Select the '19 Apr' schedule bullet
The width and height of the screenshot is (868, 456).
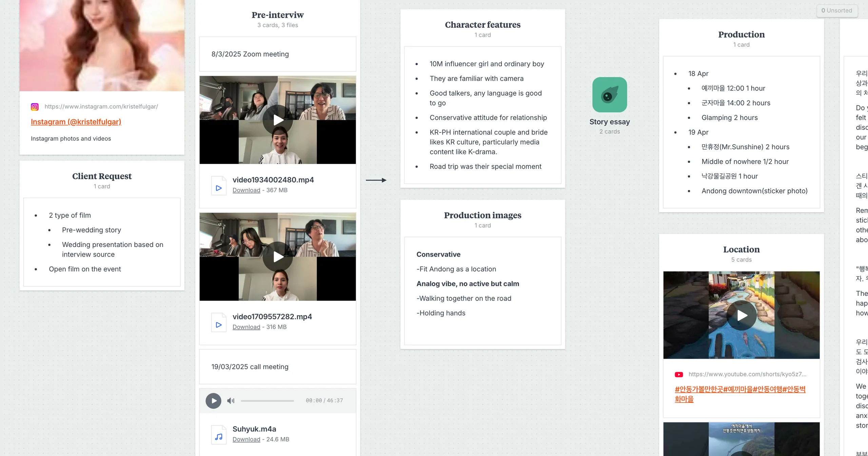click(x=698, y=132)
